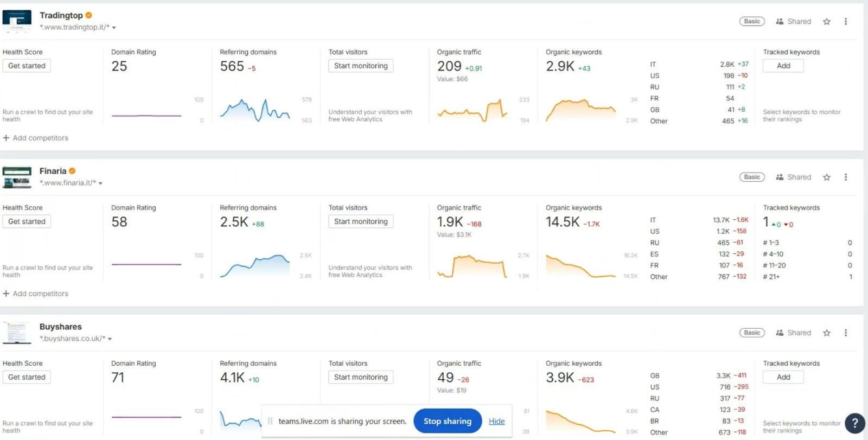Open Finaria organic traffic value 1.9K
Viewport: 868px width, 440px height.
450,222
